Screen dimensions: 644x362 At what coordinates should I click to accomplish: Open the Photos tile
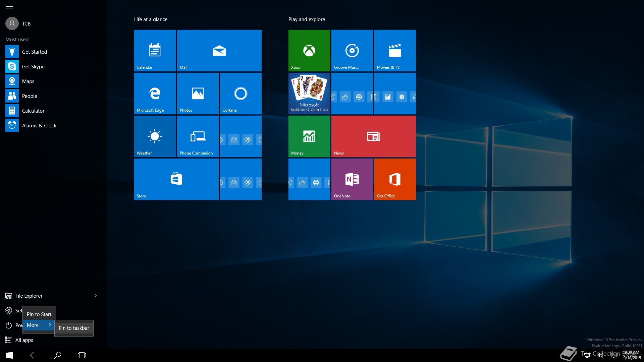pyautogui.click(x=198, y=94)
